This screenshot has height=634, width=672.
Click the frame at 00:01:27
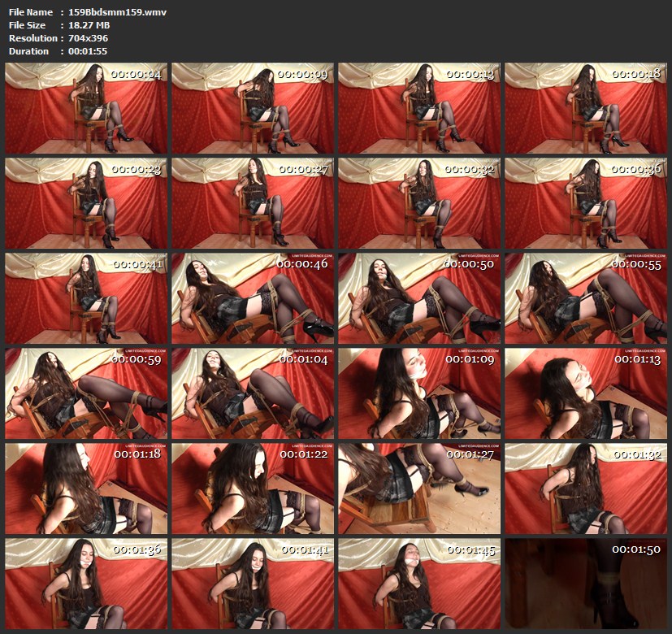pyautogui.click(x=419, y=489)
